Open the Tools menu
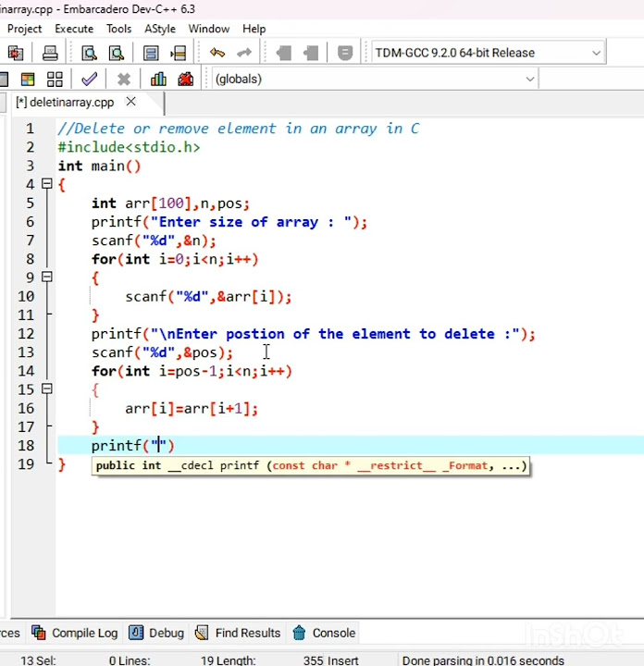 tap(119, 29)
